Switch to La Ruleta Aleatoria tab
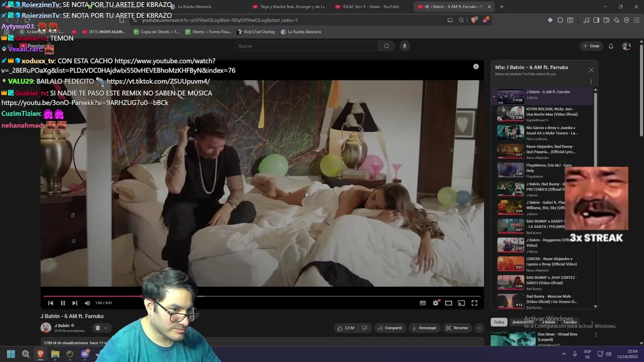Viewport: 644px width, 362px height. (205, 7)
